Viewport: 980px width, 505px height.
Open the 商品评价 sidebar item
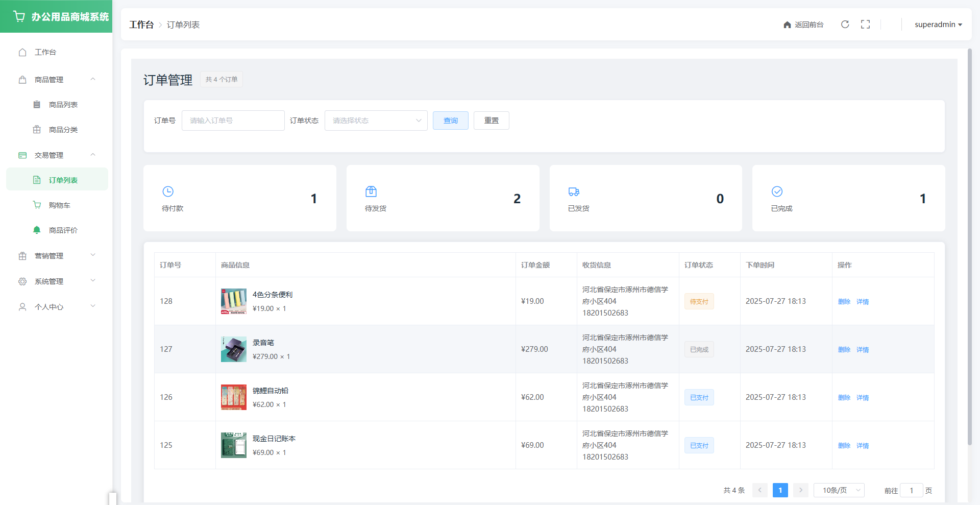[63, 230]
